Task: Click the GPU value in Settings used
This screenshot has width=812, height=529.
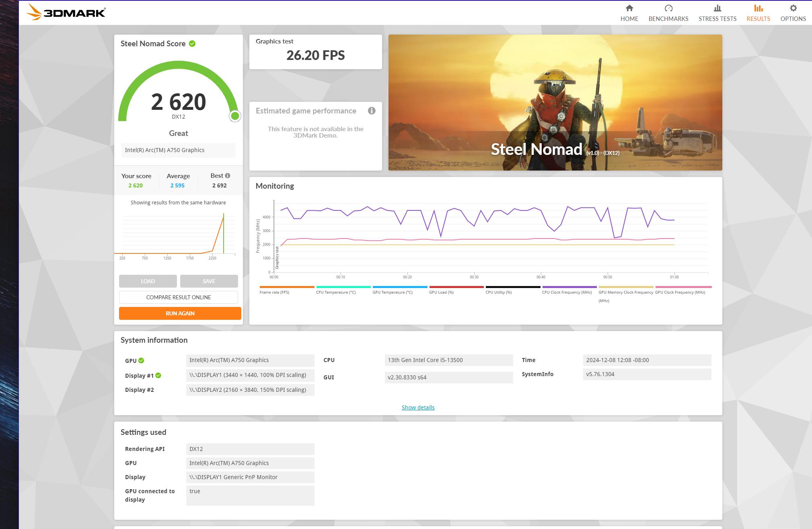Action: coord(250,463)
